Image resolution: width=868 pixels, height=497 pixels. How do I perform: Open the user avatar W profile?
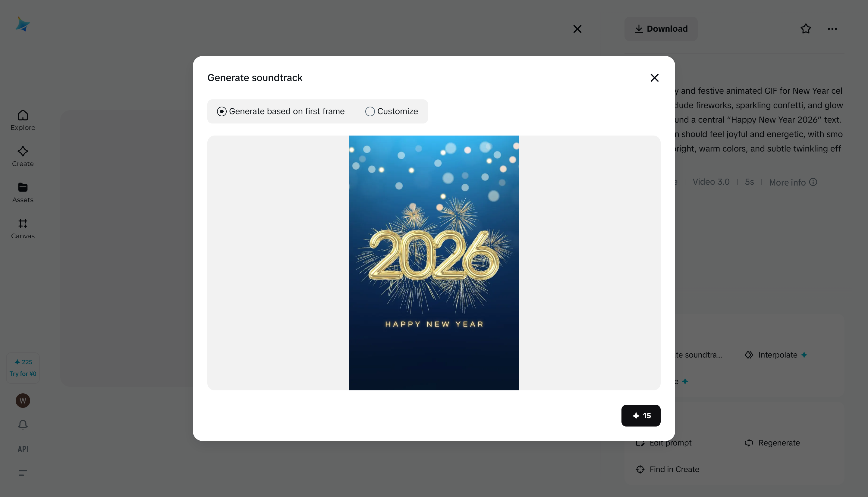[x=23, y=400]
